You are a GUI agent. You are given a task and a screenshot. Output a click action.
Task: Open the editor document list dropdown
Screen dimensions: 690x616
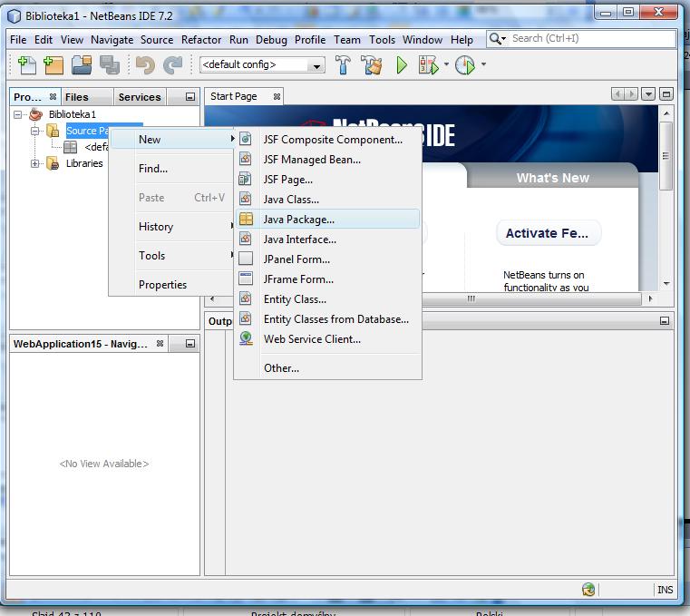(x=647, y=94)
